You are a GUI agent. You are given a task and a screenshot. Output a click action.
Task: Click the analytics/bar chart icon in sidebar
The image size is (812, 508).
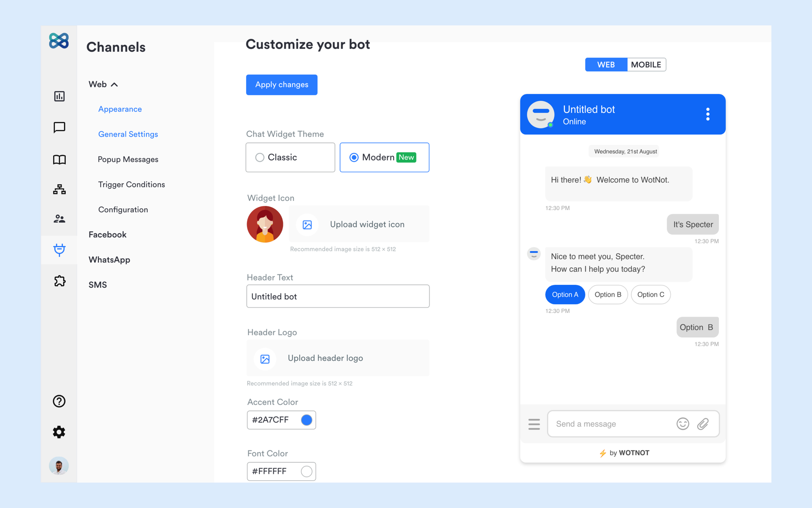point(59,97)
